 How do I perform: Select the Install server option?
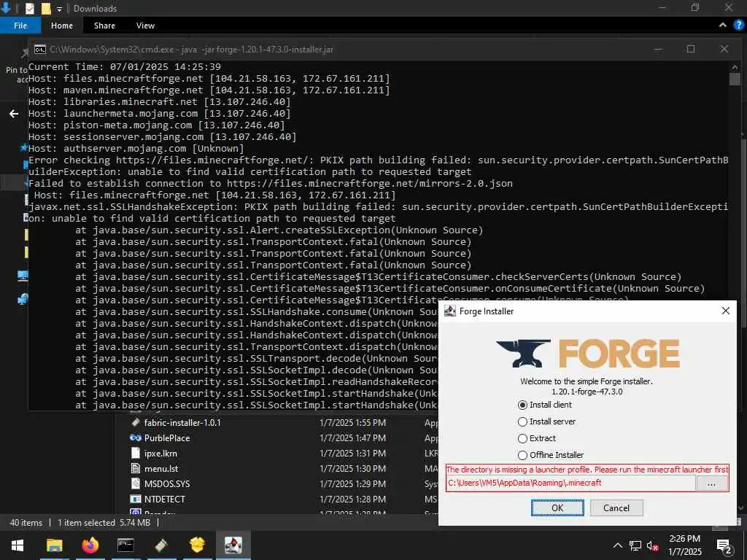point(522,421)
